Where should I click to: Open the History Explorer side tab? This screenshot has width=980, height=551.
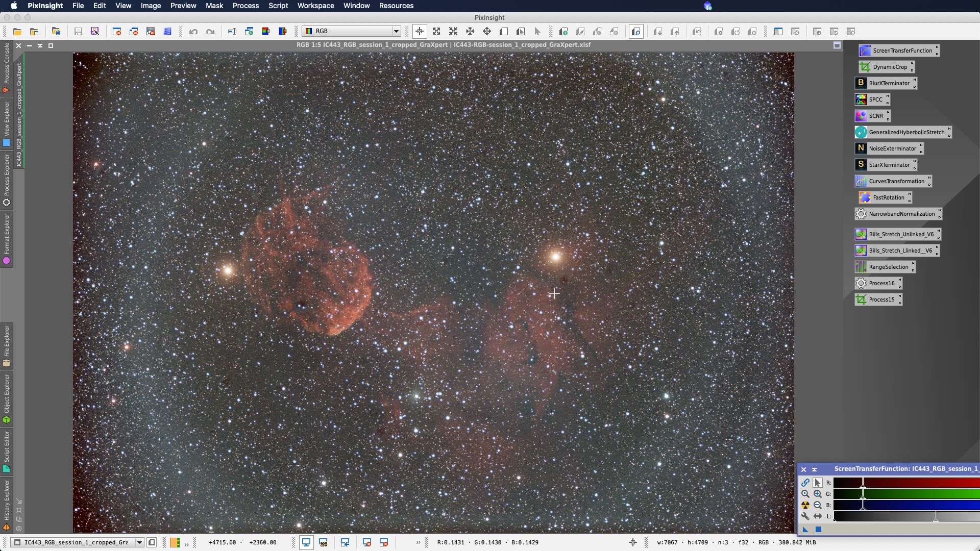tap(6, 505)
